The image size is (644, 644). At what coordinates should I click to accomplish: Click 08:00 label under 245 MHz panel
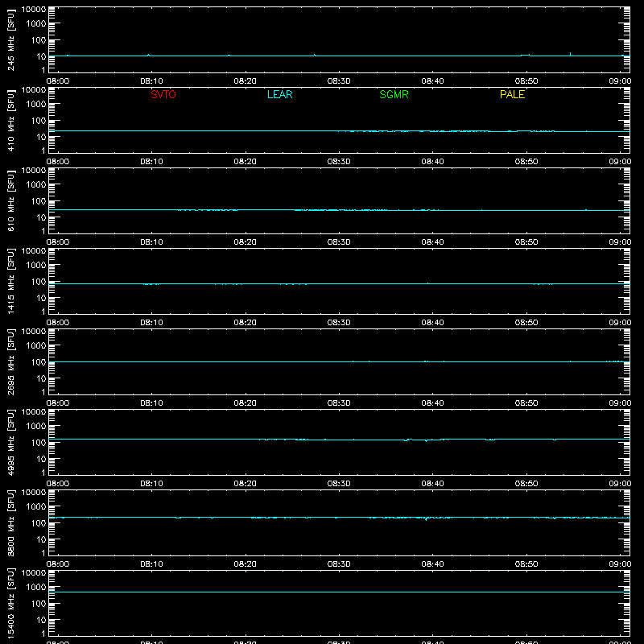[58, 81]
